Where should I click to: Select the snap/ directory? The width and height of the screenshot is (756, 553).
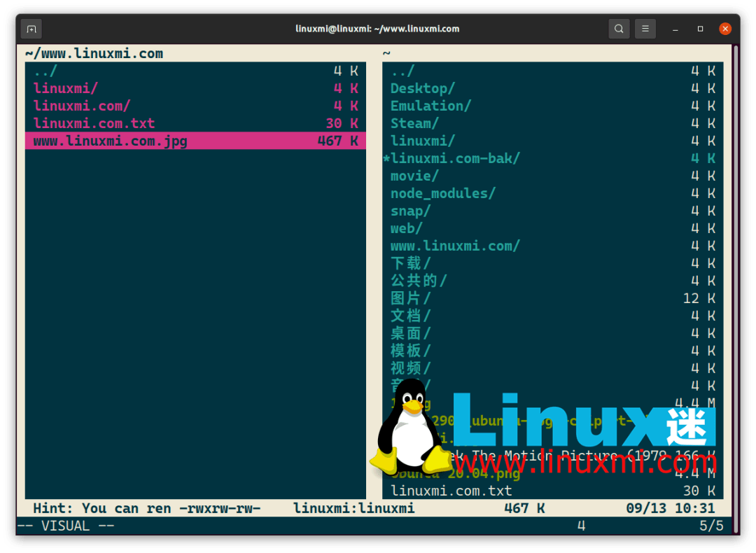552,211
